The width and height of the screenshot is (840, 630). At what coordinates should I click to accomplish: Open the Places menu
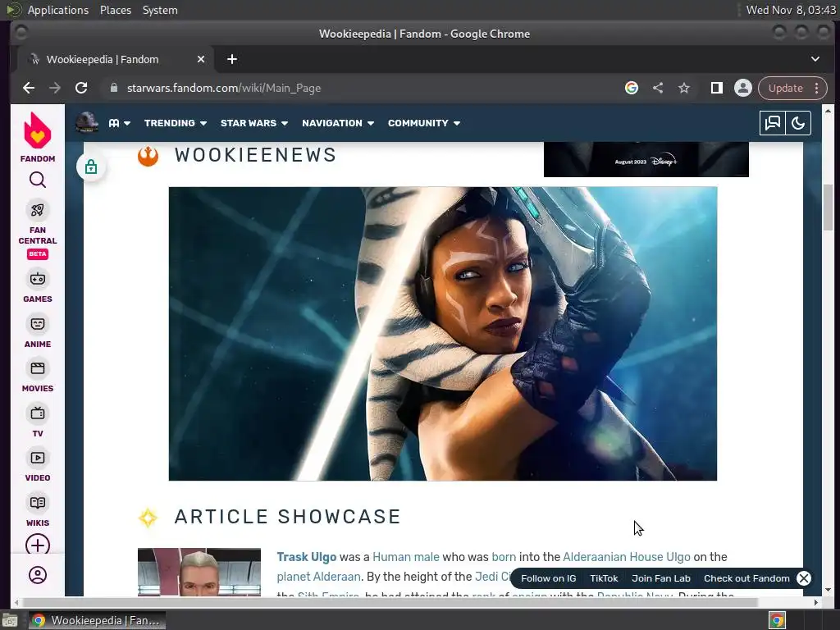[116, 10]
